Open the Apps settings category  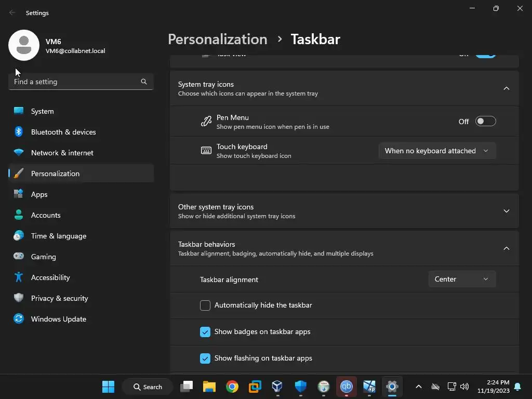pyautogui.click(x=81, y=194)
